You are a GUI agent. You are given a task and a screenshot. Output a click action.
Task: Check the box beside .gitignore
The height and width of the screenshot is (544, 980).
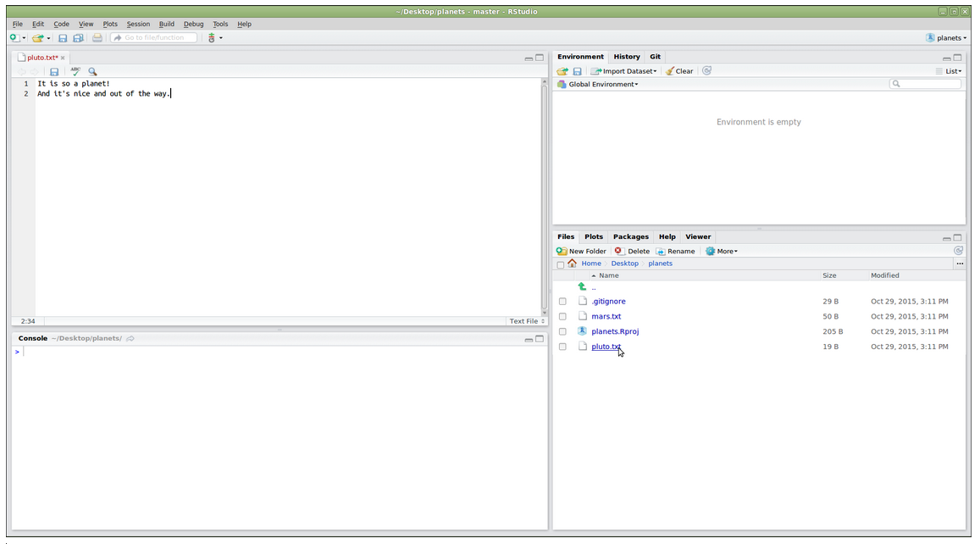point(562,302)
